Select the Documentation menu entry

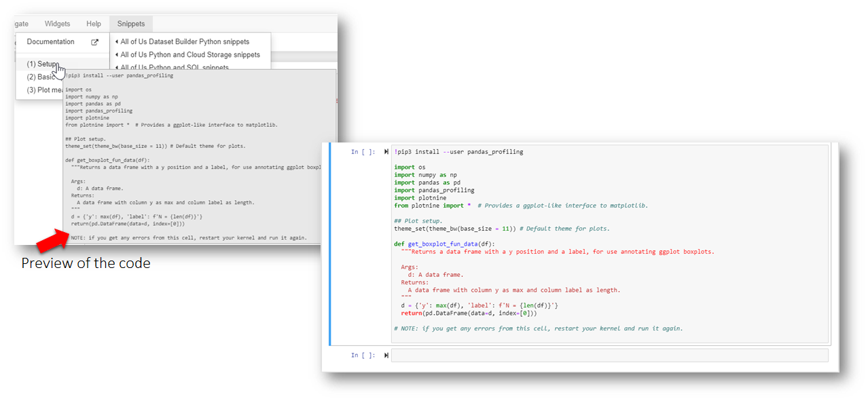[51, 42]
